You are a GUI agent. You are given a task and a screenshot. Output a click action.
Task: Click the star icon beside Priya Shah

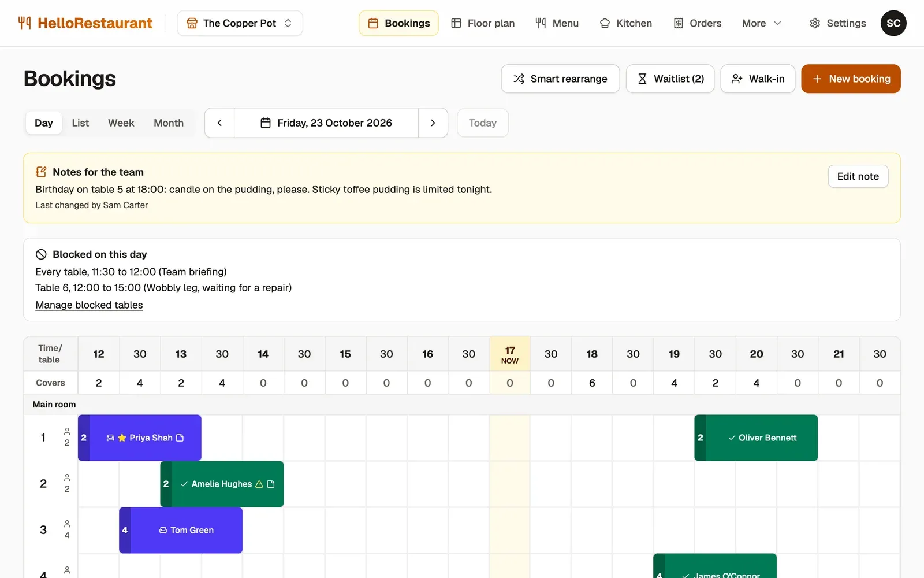click(x=122, y=438)
